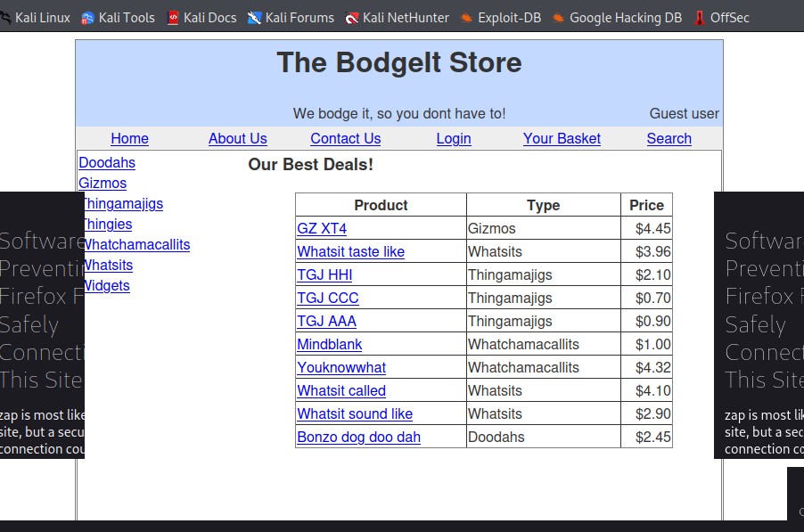This screenshot has width=804, height=532.
Task: Click the Our Best Deals! heading
Action: point(311,165)
